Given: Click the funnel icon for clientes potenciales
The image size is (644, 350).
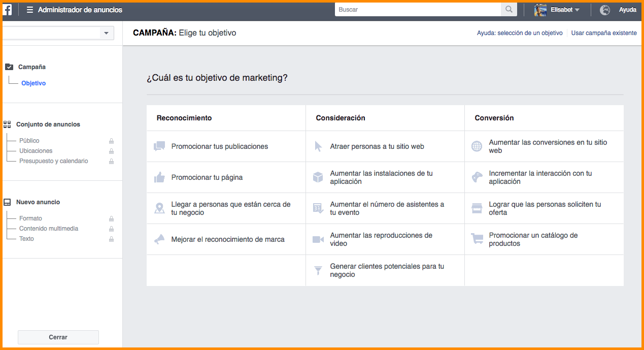Looking at the screenshot, I should 318,270.
